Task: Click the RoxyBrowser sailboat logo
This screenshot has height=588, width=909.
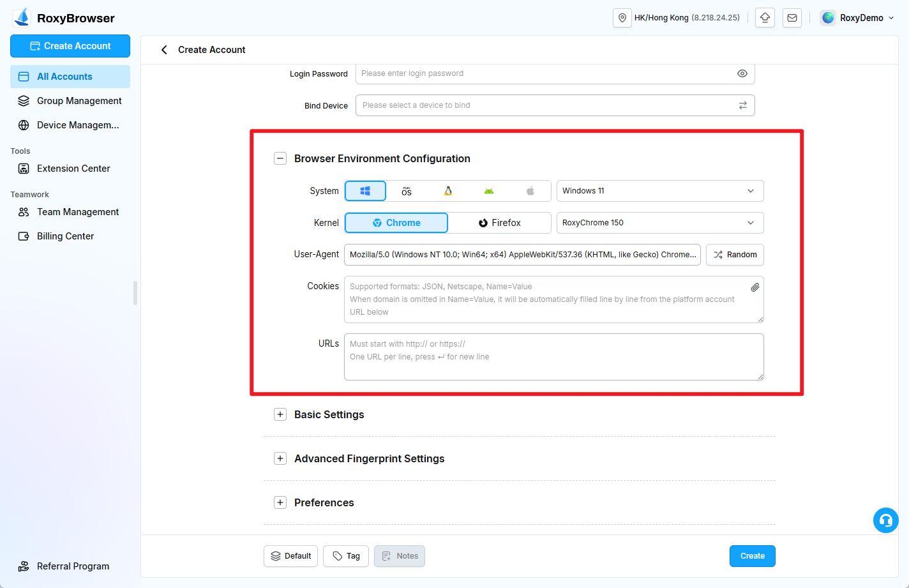Action: [x=22, y=17]
